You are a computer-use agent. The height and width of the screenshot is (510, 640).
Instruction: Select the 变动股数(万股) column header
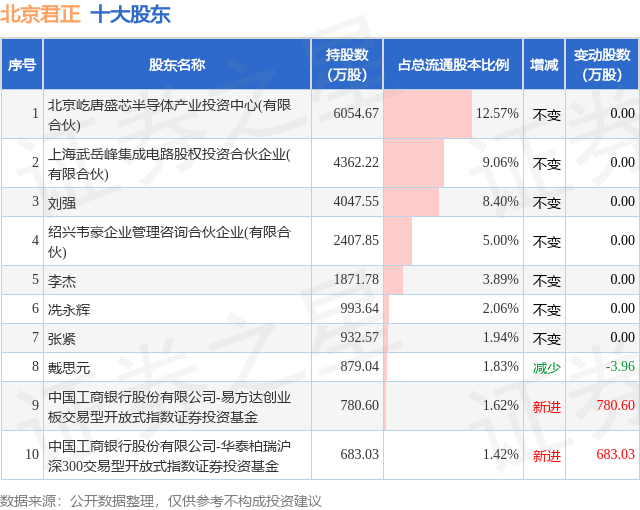[602, 64]
